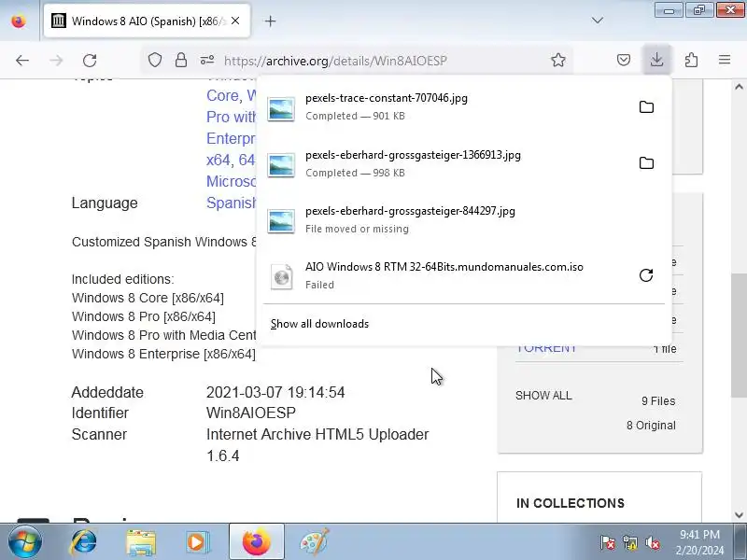Show all downloads
Image resolution: width=747 pixels, height=560 pixels.
coord(319,324)
